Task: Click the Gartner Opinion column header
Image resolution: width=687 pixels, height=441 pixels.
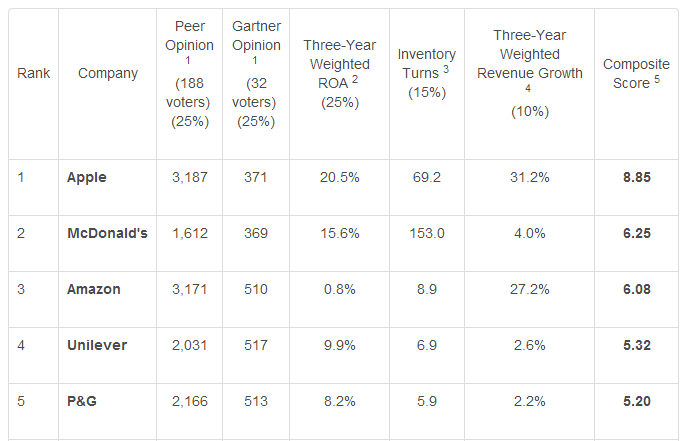Action: (256, 73)
